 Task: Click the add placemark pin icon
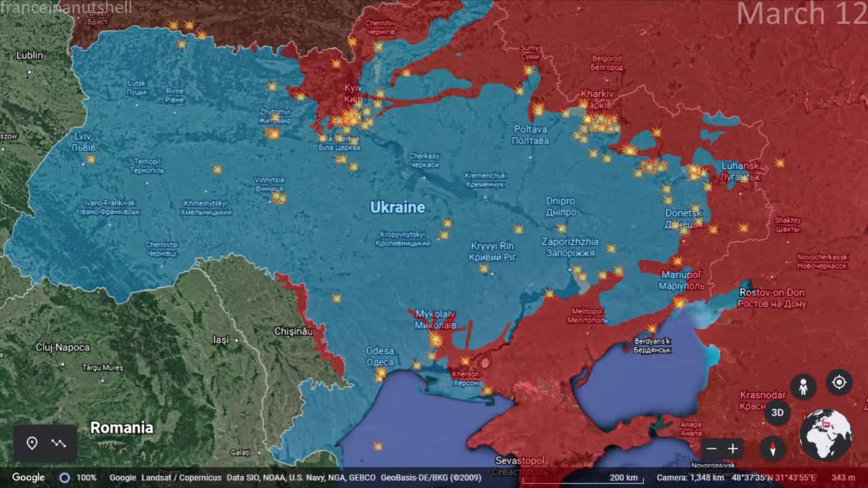(x=32, y=443)
